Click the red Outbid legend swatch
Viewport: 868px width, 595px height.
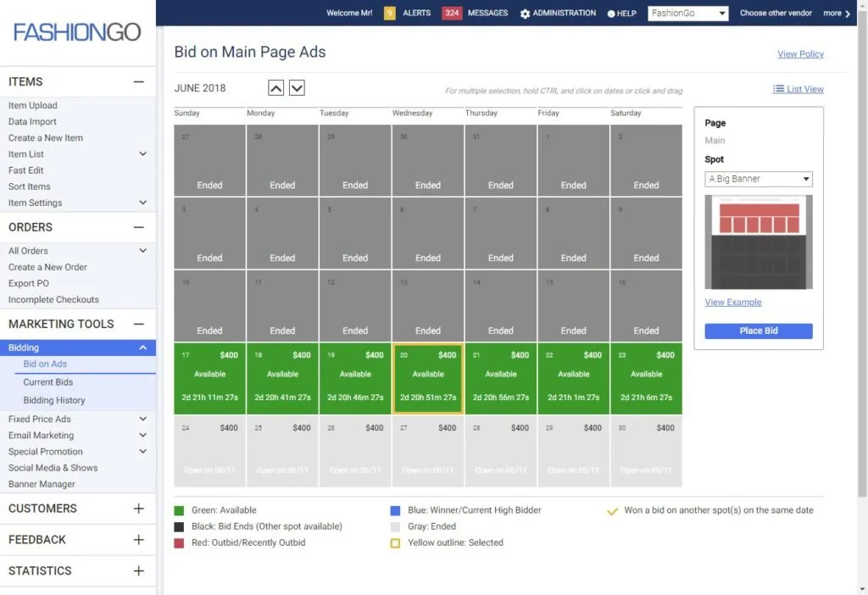[179, 543]
